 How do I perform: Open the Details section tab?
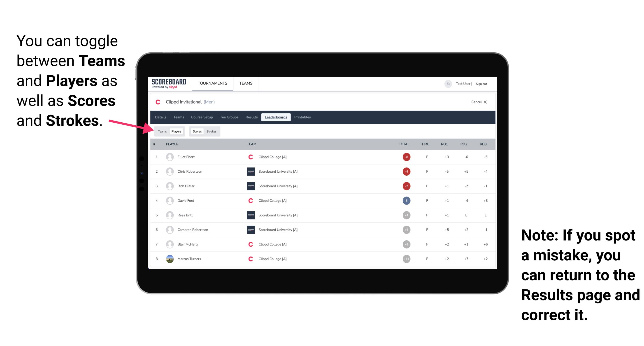coord(161,117)
